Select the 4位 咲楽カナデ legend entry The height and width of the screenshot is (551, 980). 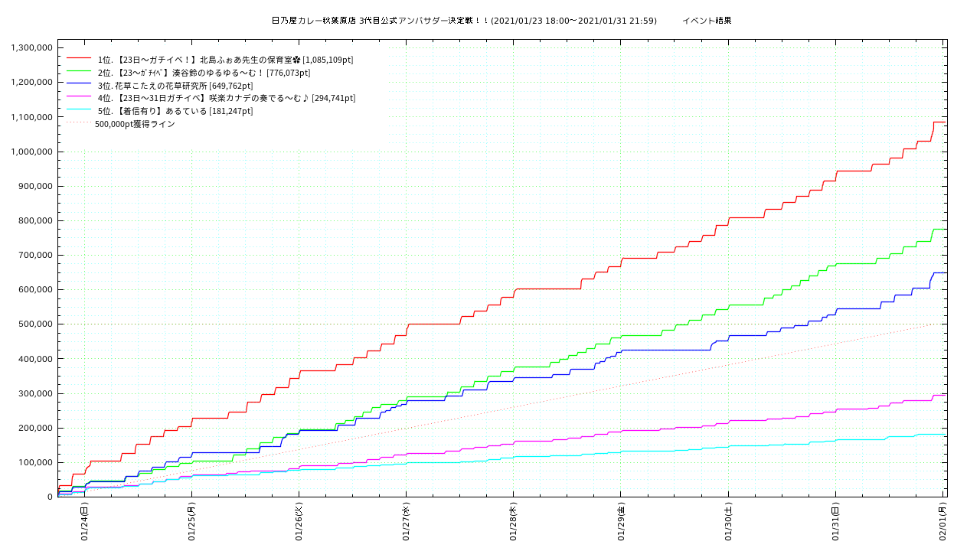click(226, 98)
